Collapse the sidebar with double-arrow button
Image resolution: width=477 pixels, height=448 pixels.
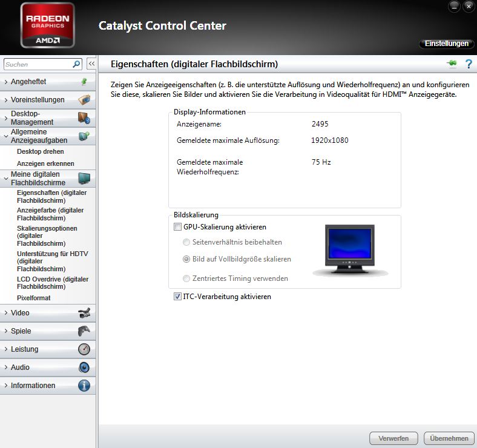point(91,64)
